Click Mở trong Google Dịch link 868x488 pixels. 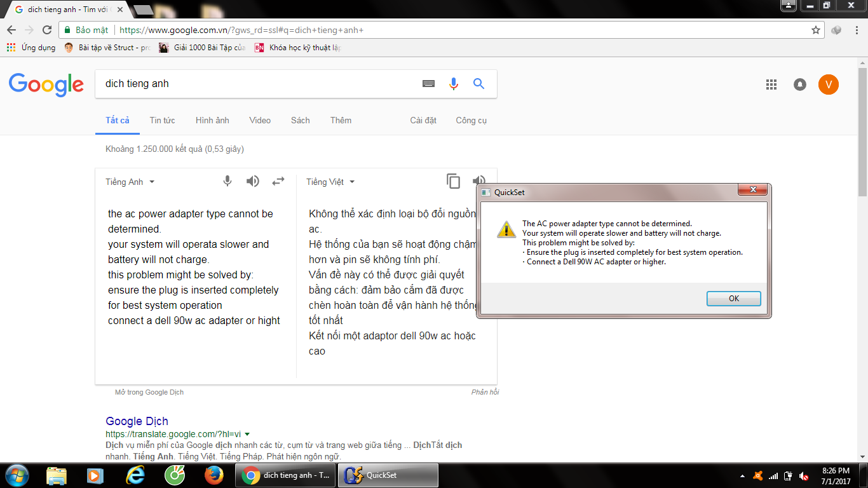[149, 392]
